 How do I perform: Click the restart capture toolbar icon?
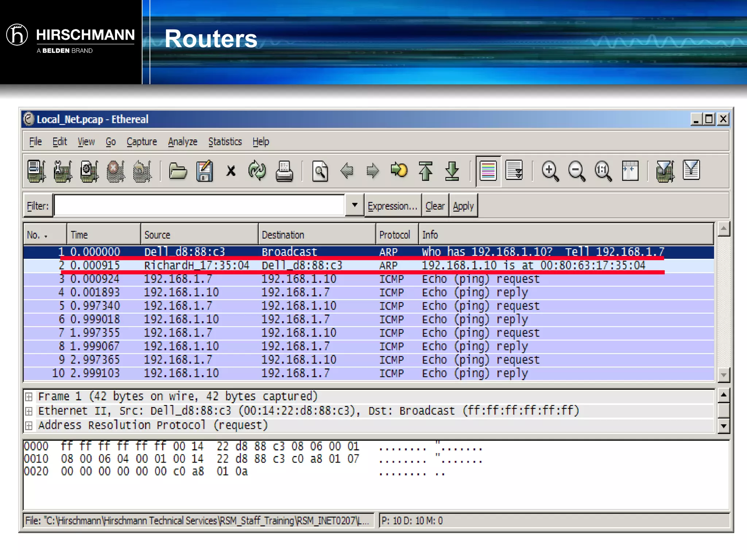pos(142,171)
